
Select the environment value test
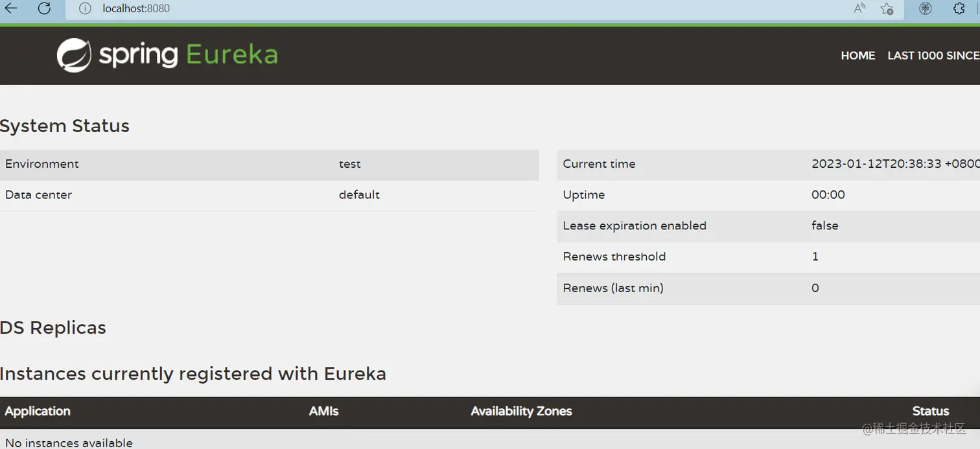(350, 164)
